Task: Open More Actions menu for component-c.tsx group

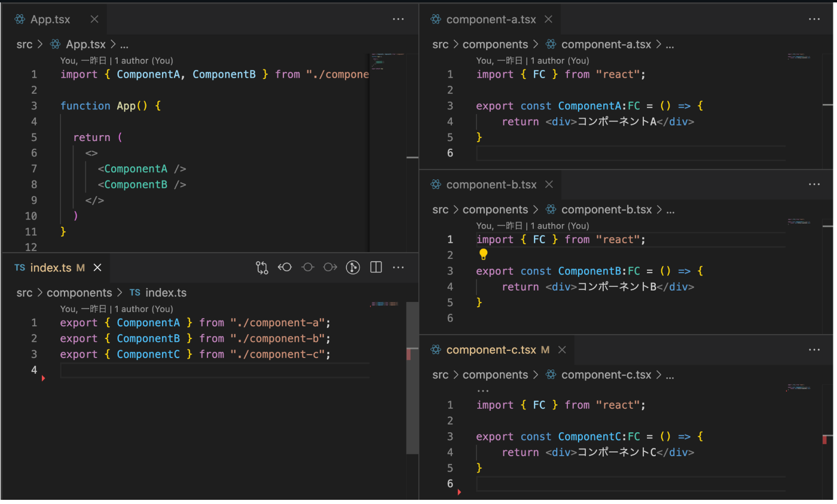Action: click(814, 350)
